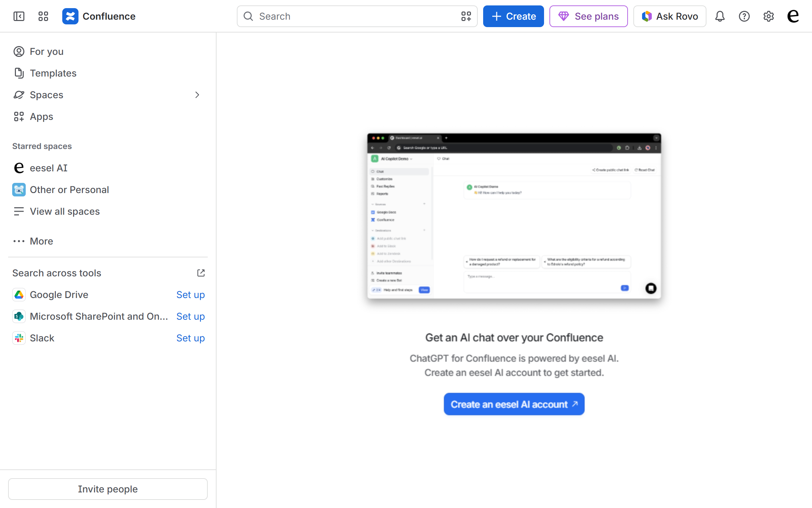Image resolution: width=812 pixels, height=508 pixels.
Task: Open notifications bell
Action: 720,16
